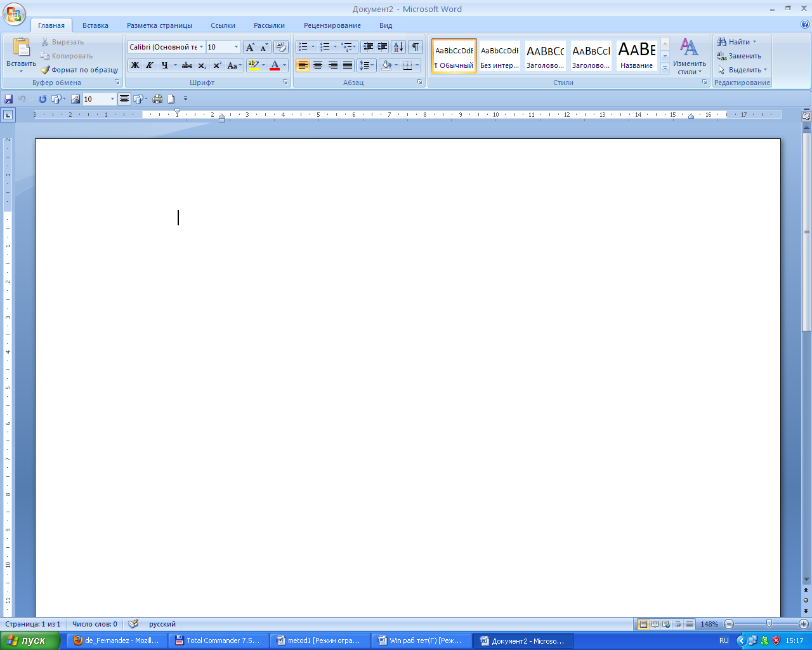Toggle Italic (К) formatting

149,65
